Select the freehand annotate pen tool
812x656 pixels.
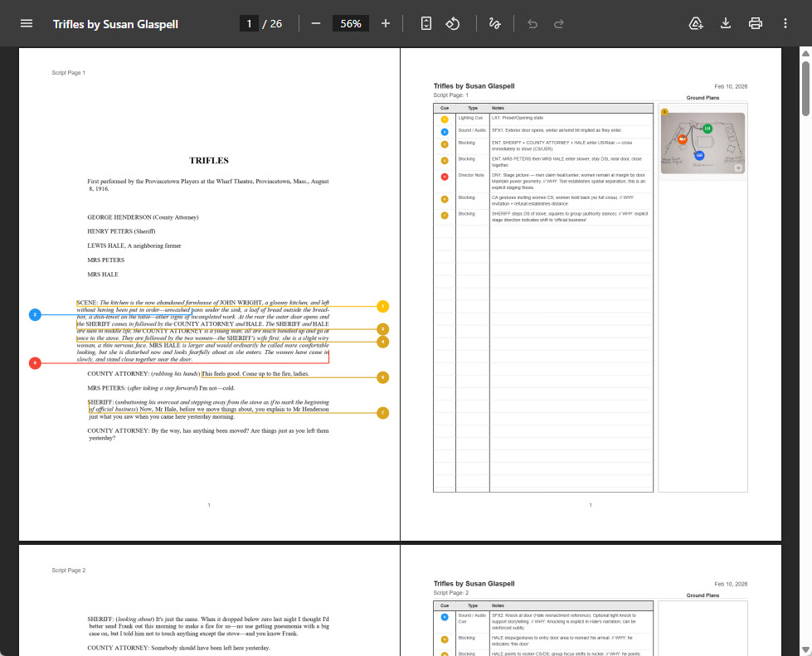[494, 23]
